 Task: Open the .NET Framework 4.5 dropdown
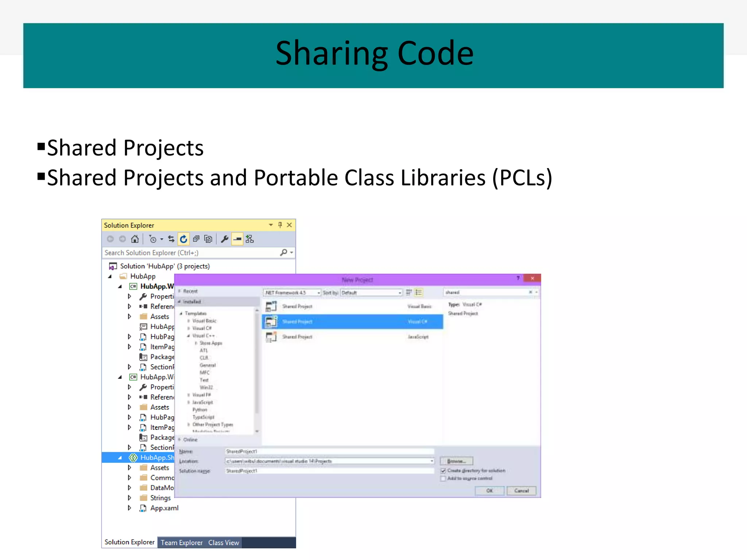point(318,293)
